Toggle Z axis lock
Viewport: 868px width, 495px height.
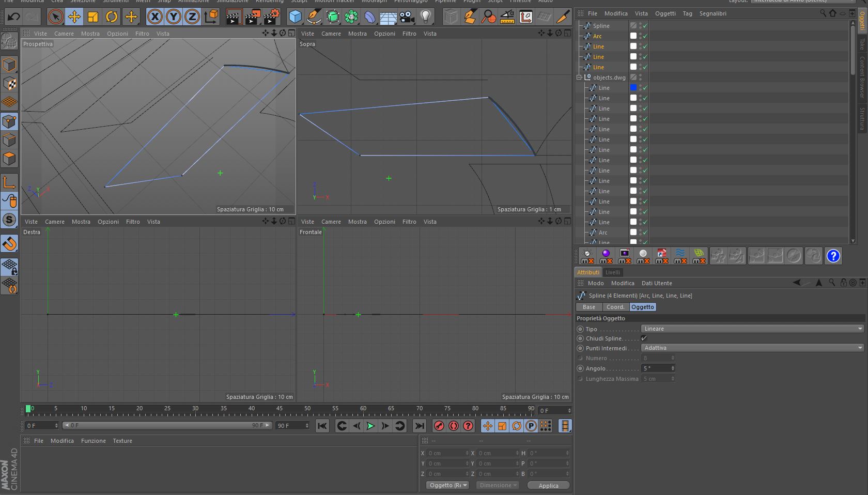point(192,17)
